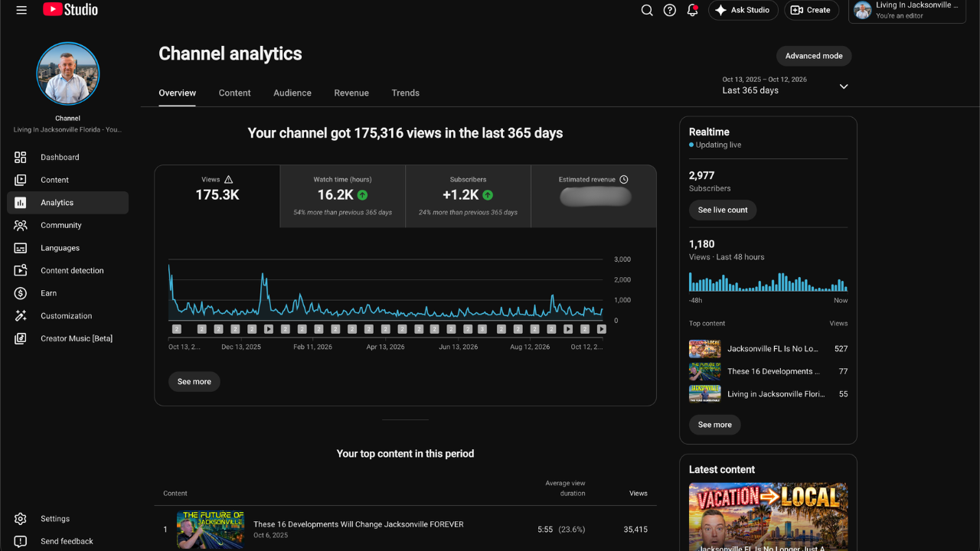Switch to the Revenue tab

coord(351,93)
